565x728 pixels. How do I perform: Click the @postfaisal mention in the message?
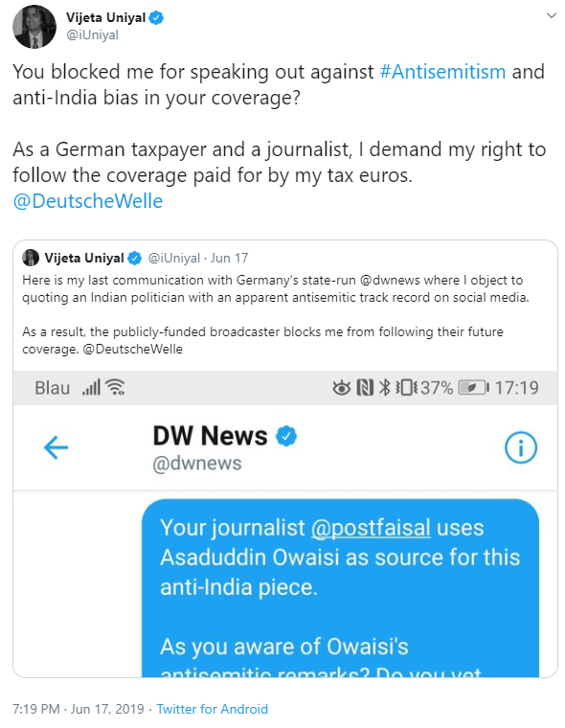pos(371,528)
